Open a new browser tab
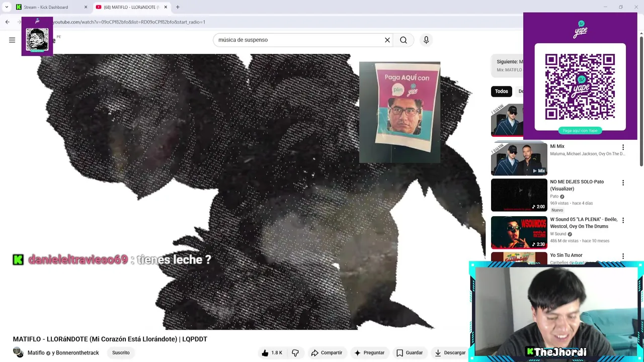This screenshot has height=362, width=644. click(x=178, y=7)
